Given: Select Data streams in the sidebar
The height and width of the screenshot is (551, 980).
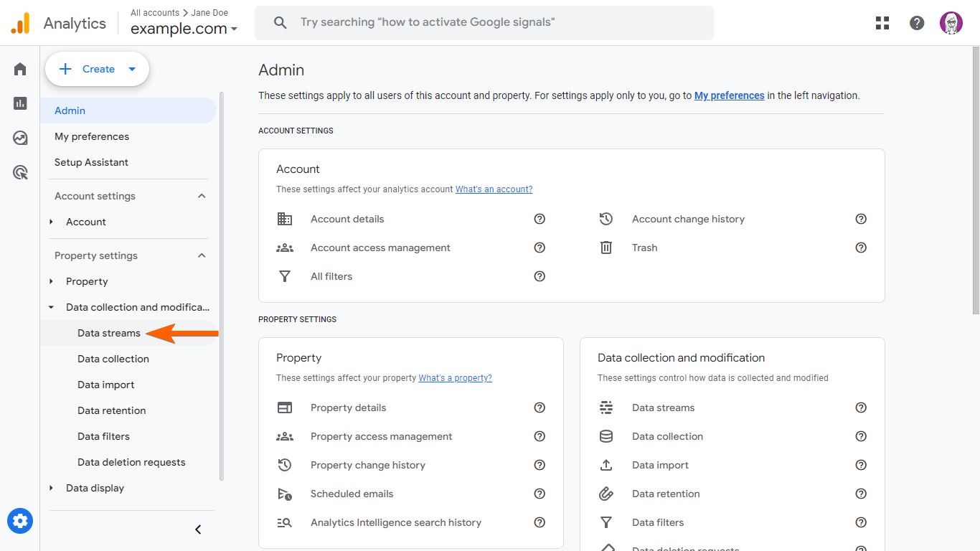Looking at the screenshot, I should [109, 333].
